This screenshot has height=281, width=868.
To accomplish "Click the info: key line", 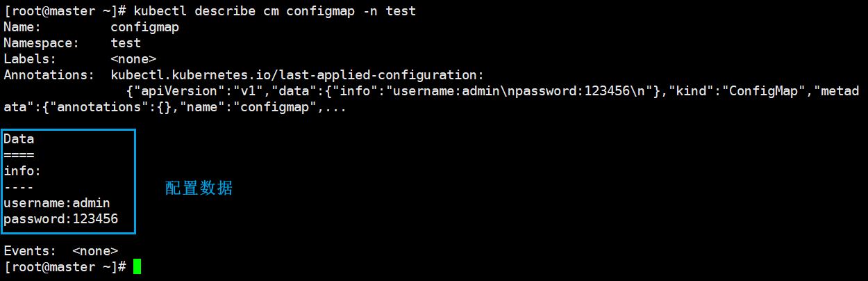I will (x=23, y=171).
